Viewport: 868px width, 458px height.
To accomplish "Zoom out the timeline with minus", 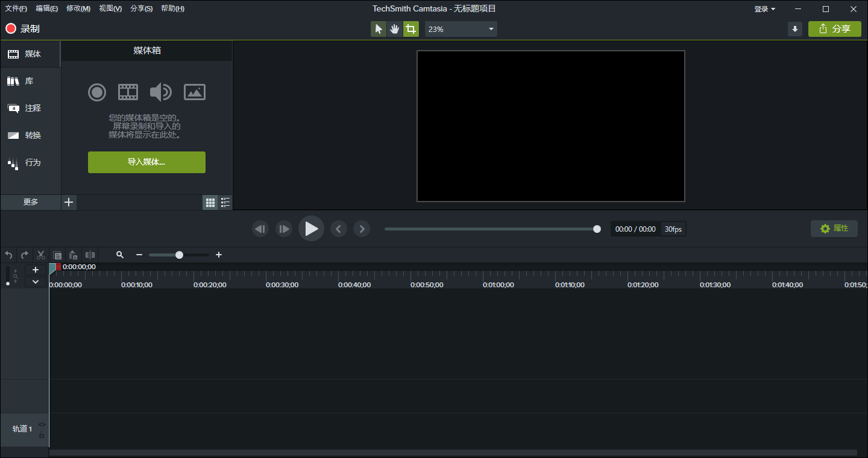I will click(x=139, y=255).
